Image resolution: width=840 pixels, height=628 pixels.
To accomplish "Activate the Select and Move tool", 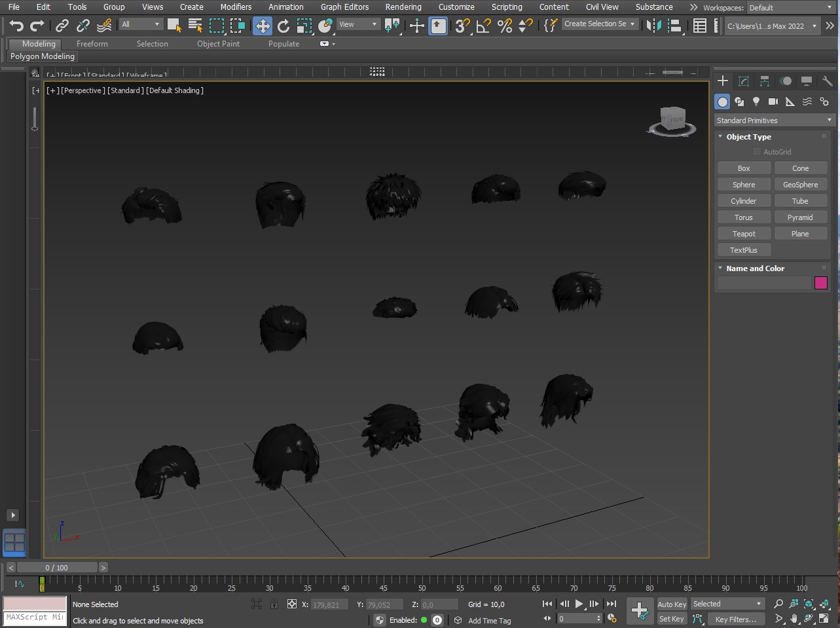I will pos(263,26).
